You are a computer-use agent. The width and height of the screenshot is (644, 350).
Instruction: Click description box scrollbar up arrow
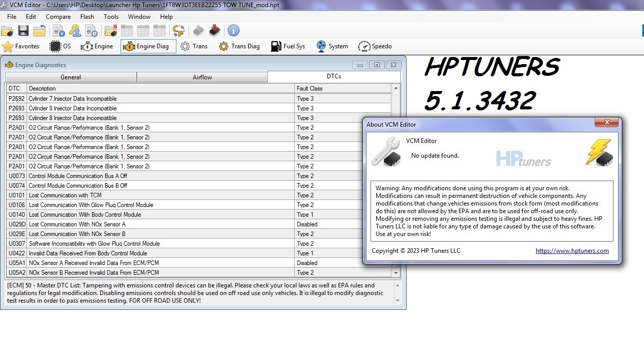pyautogui.click(x=397, y=286)
